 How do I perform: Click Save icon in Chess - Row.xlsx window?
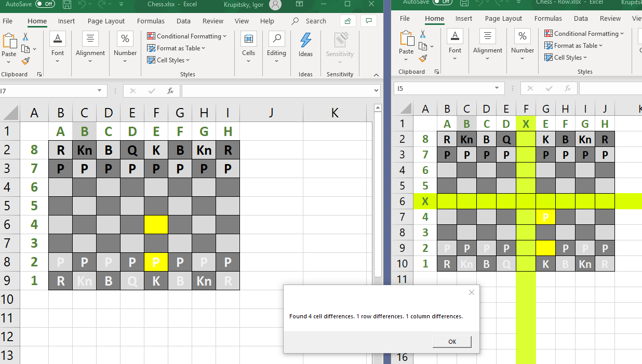tap(464, 2)
